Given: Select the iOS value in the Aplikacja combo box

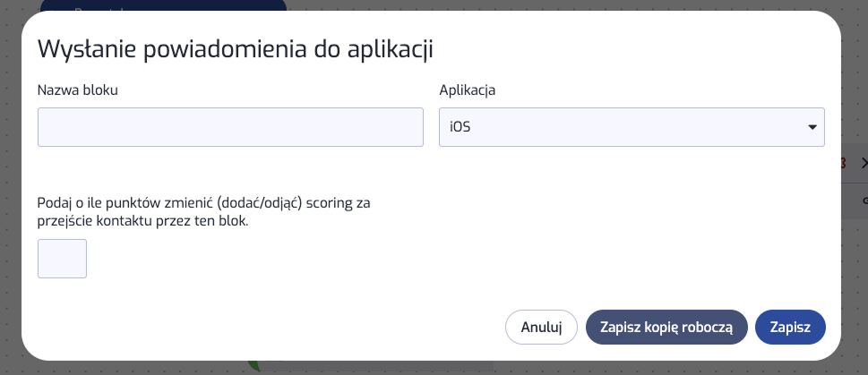Looking at the screenshot, I should 460,127.
